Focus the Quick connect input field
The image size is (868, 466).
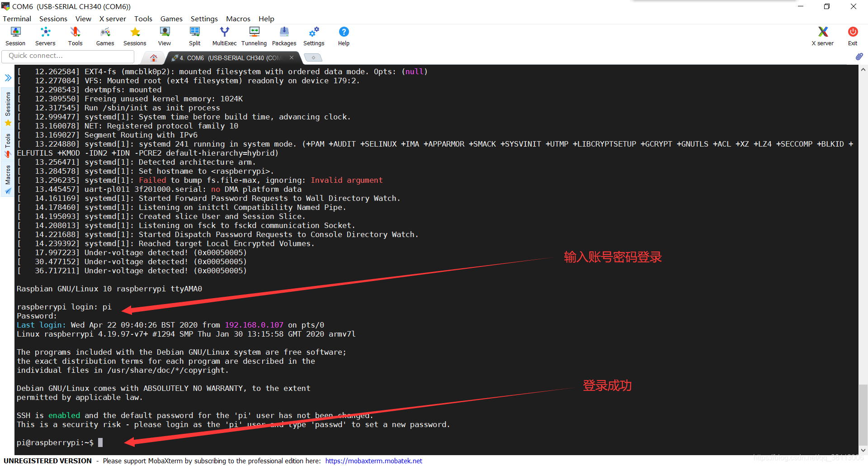[68, 56]
